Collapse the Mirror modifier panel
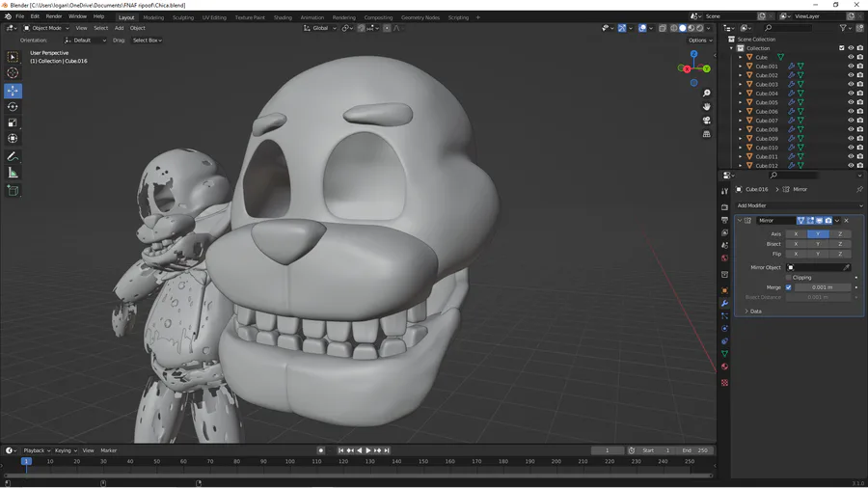Image resolution: width=868 pixels, height=488 pixels. [x=740, y=221]
